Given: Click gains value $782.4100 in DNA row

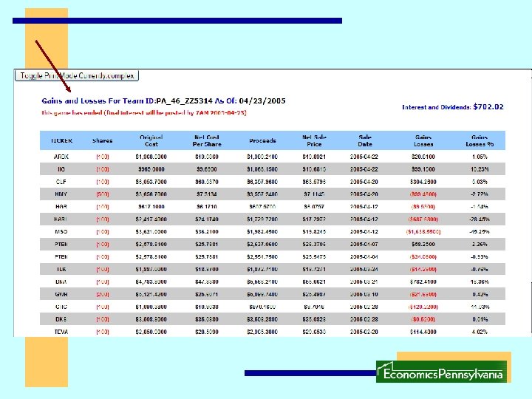Looking at the screenshot, I should point(423,282).
